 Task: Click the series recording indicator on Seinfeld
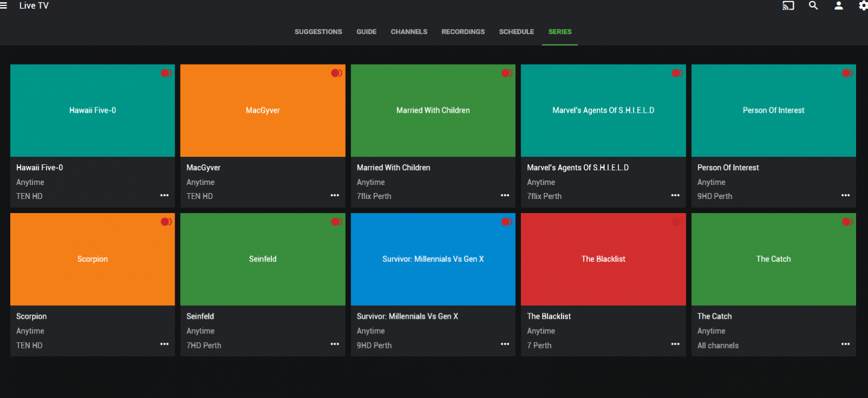[336, 221]
